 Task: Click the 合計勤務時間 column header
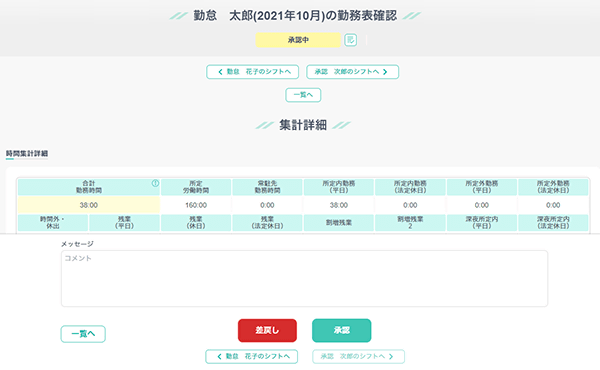(x=89, y=187)
